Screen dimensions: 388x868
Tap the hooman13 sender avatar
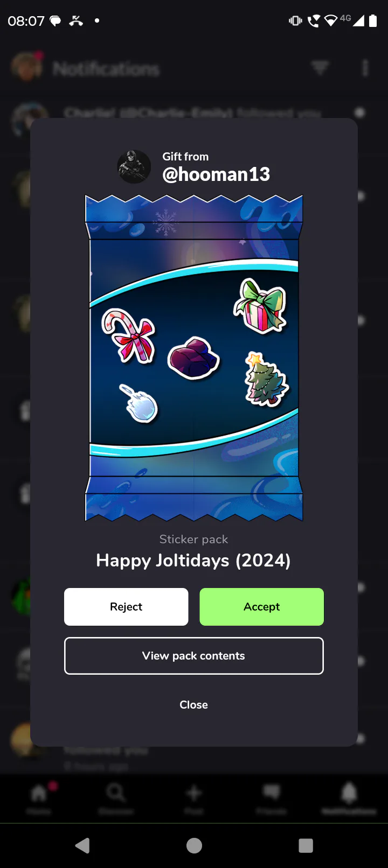[x=134, y=167]
